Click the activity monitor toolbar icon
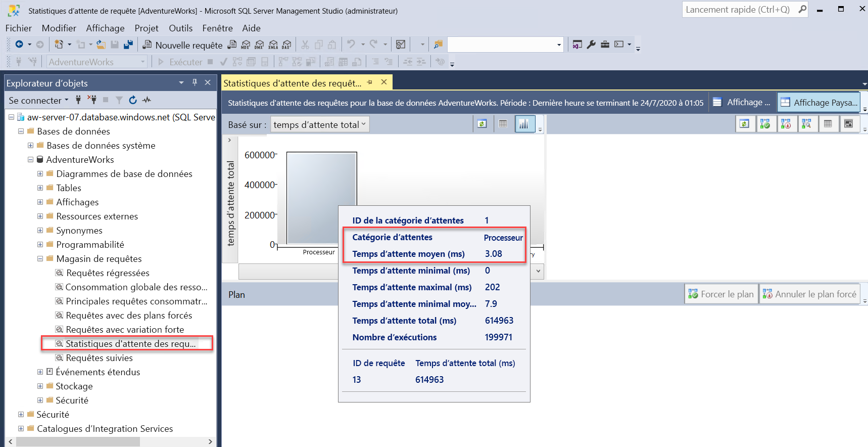The width and height of the screenshot is (868, 447). pyautogui.click(x=401, y=44)
